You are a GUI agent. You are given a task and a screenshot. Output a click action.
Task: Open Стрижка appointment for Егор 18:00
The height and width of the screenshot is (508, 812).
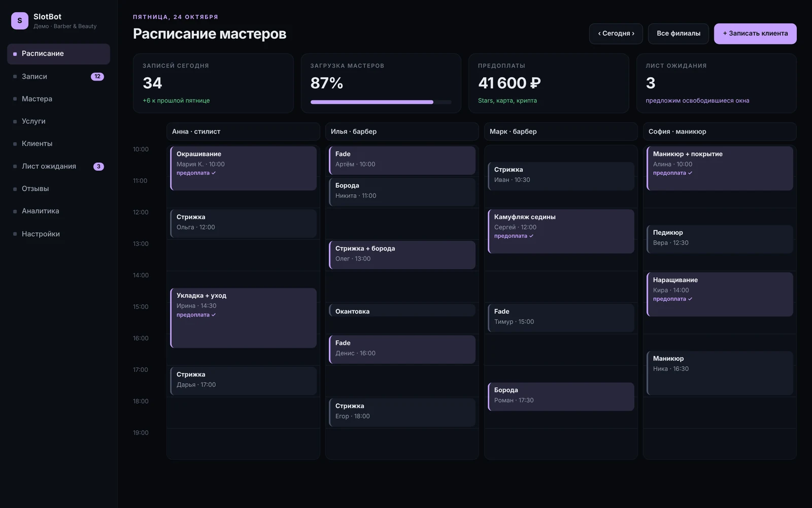(402, 412)
